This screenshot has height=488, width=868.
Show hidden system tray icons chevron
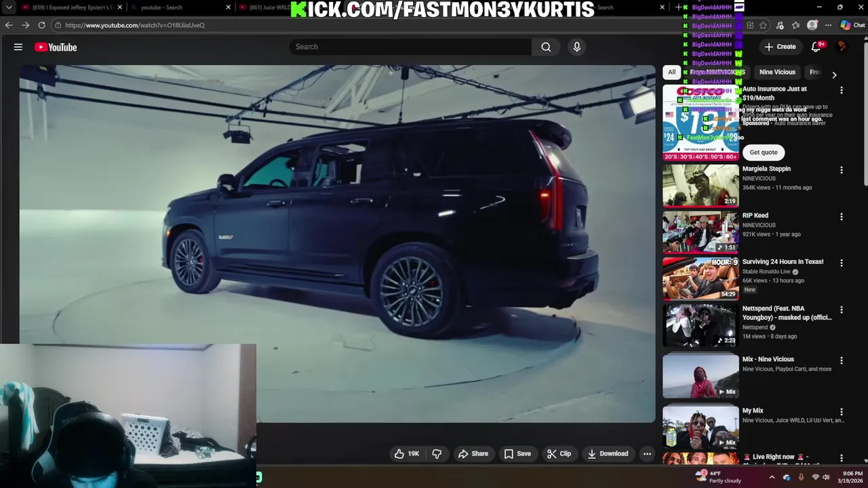772,477
